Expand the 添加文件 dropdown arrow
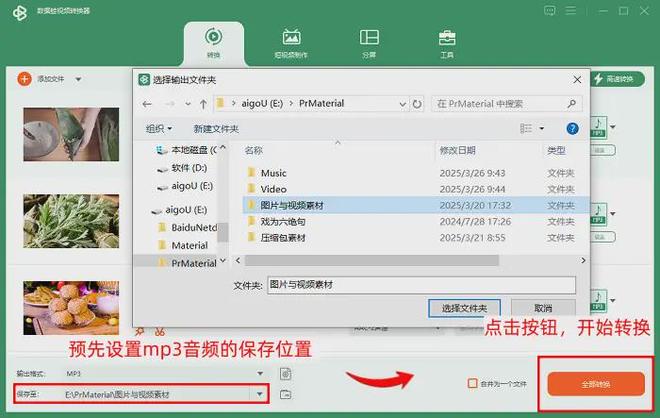The height and width of the screenshot is (418, 660). coord(78,79)
